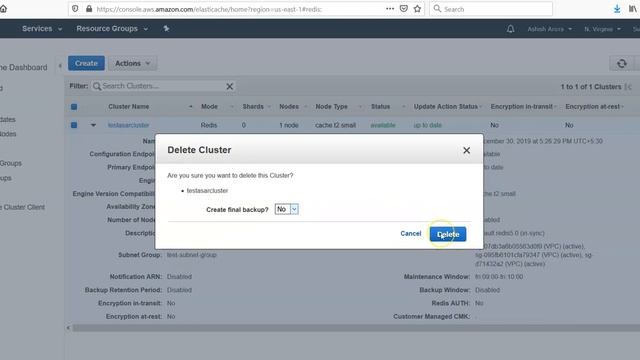The height and width of the screenshot is (360, 640).
Task: Open the Services menu
Action: coord(42,29)
